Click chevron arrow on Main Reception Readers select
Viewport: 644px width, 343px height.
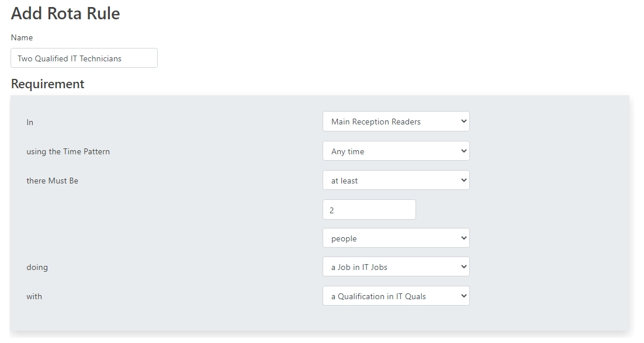coord(463,121)
